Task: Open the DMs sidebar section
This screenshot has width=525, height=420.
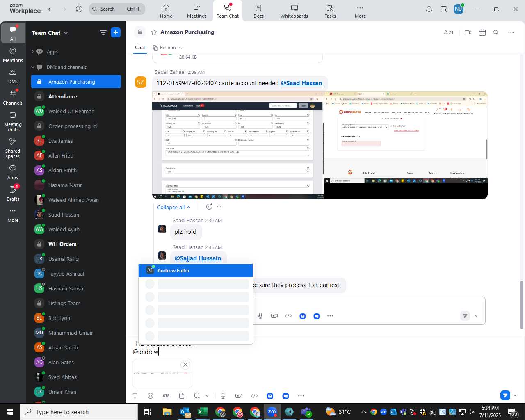Action: (x=13, y=76)
